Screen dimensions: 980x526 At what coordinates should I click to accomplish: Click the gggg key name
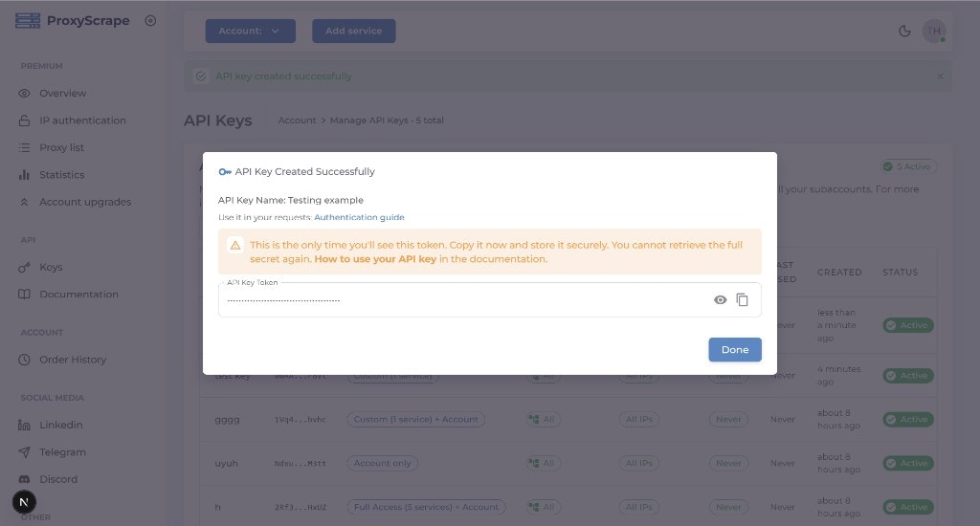(x=227, y=420)
